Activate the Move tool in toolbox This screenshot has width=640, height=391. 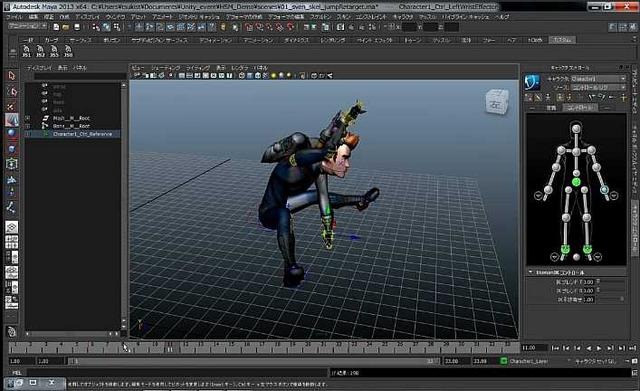pyautogui.click(x=11, y=120)
